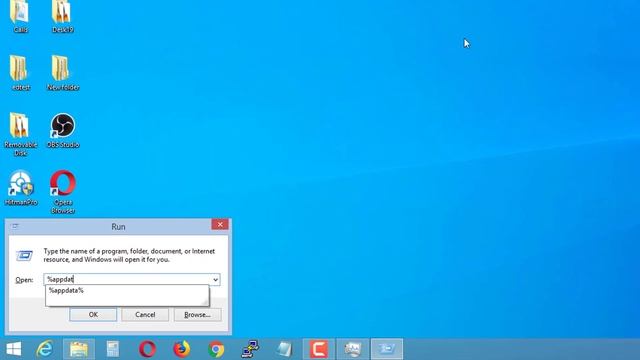The height and width of the screenshot is (360, 640).
Task: Launch Firefox from the taskbar
Action: tap(182, 349)
